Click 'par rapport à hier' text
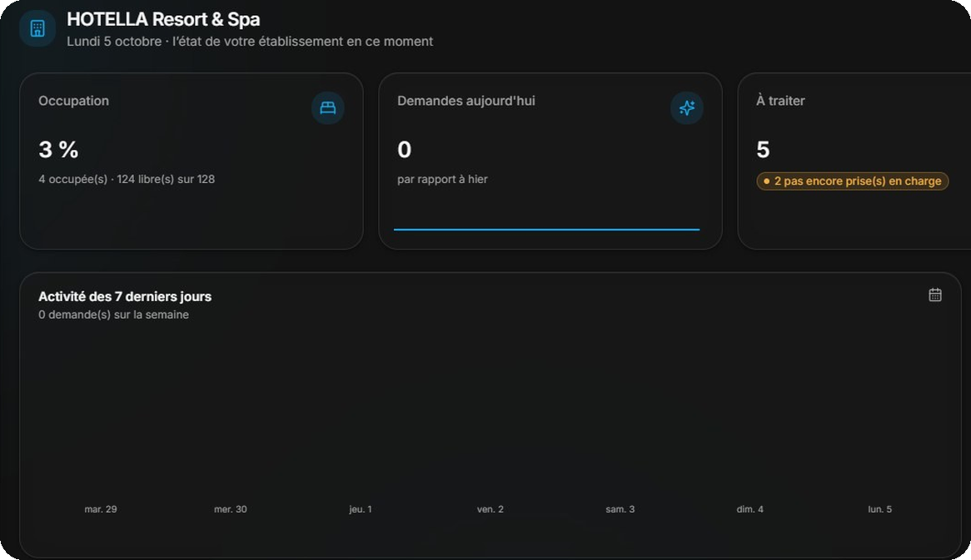 click(x=443, y=180)
